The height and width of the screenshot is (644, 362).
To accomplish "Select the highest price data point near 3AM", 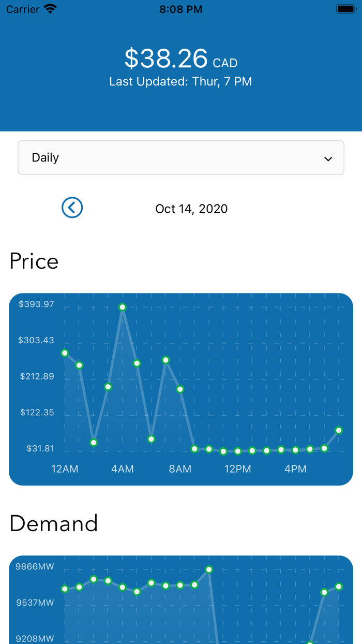I will pyautogui.click(x=122, y=307).
